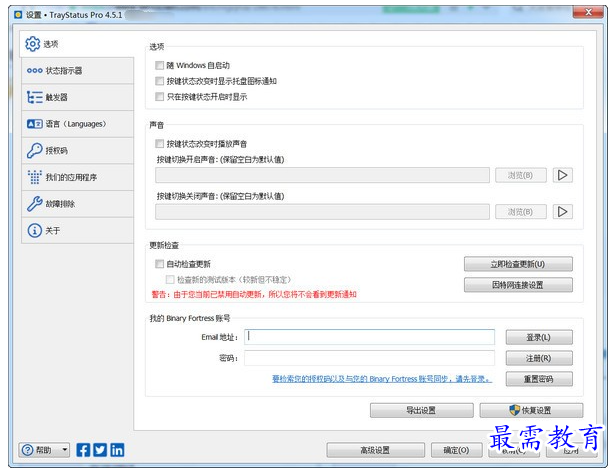Focus the Email 地址 input field
The width and height of the screenshot is (611, 469).
[x=369, y=337]
